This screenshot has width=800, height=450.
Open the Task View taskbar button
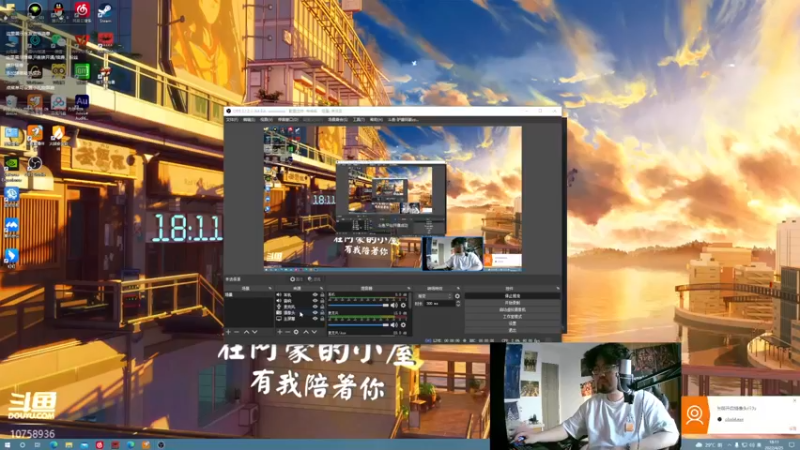[x=37, y=445]
